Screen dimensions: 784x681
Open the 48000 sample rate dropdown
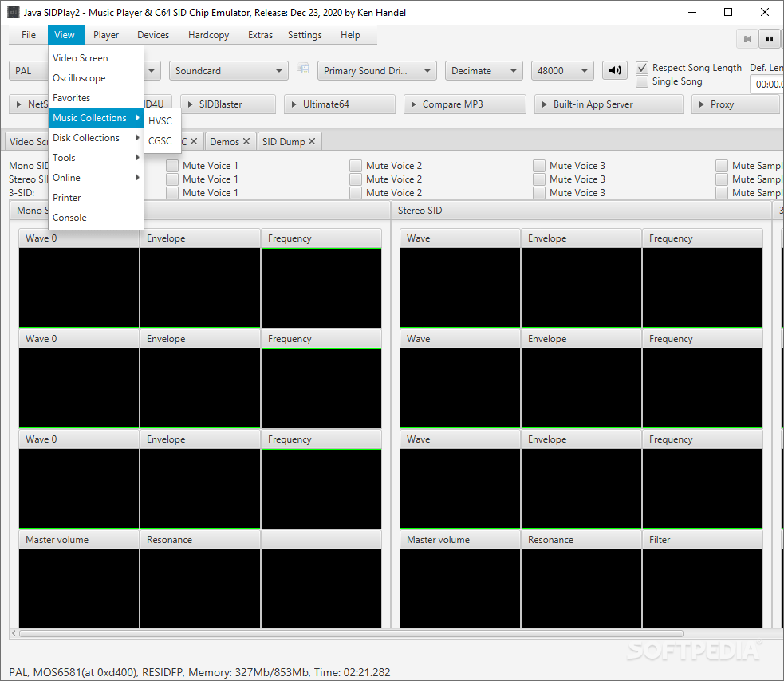[x=562, y=70]
